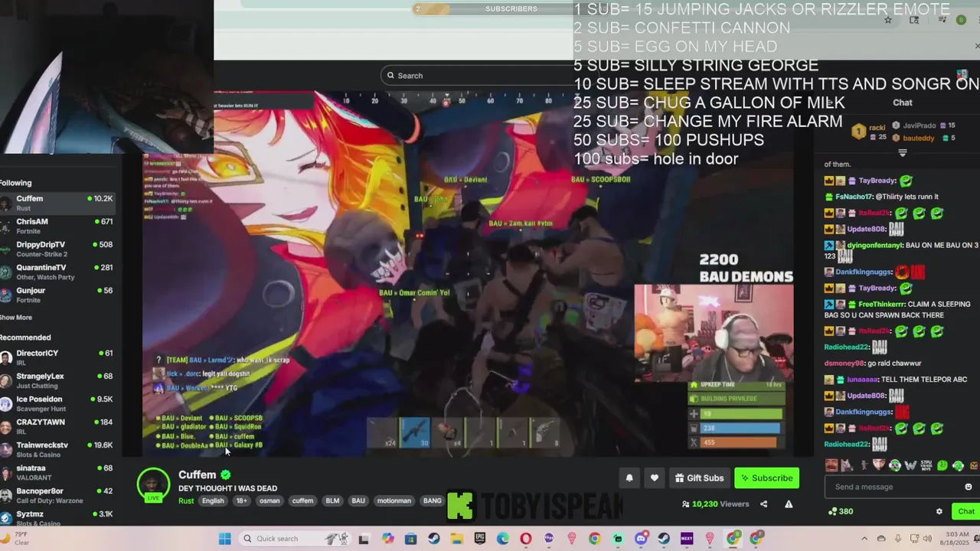Open Copilot from the taskbar
The width and height of the screenshot is (980, 551).
point(388,539)
